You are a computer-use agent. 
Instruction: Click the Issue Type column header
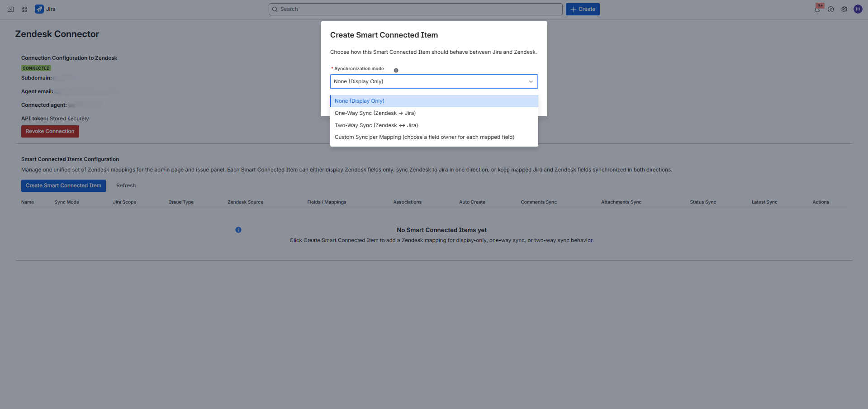pyautogui.click(x=181, y=202)
